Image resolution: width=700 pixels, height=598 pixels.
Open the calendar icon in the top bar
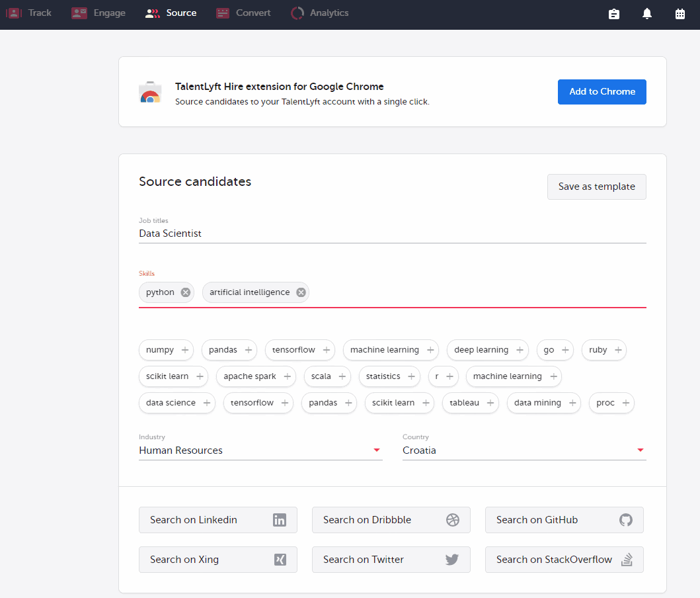coord(680,13)
